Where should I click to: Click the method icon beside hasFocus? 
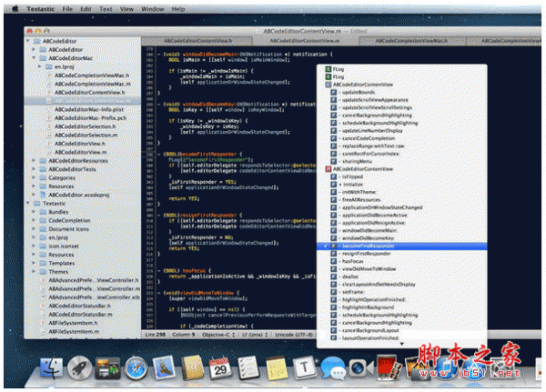click(x=334, y=261)
